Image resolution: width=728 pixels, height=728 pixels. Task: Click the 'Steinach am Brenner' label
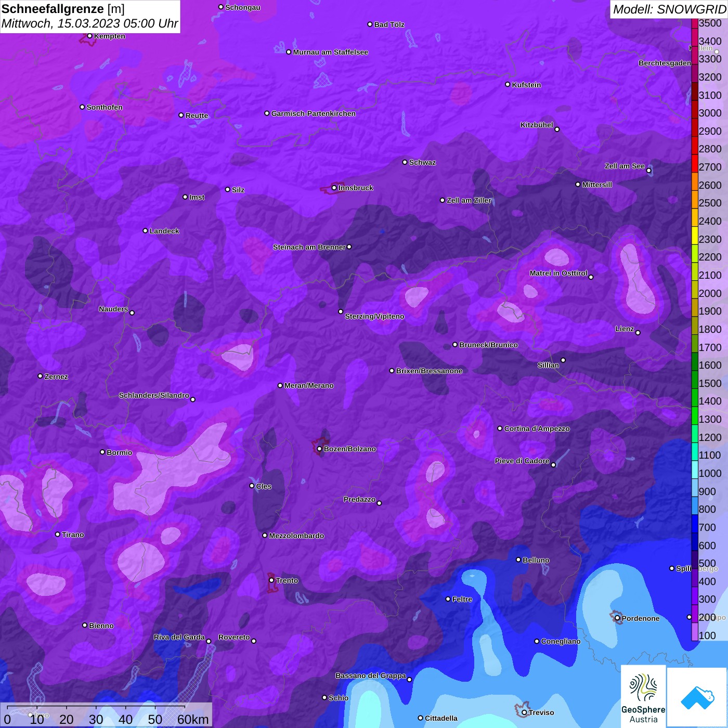click(x=309, y=247)
